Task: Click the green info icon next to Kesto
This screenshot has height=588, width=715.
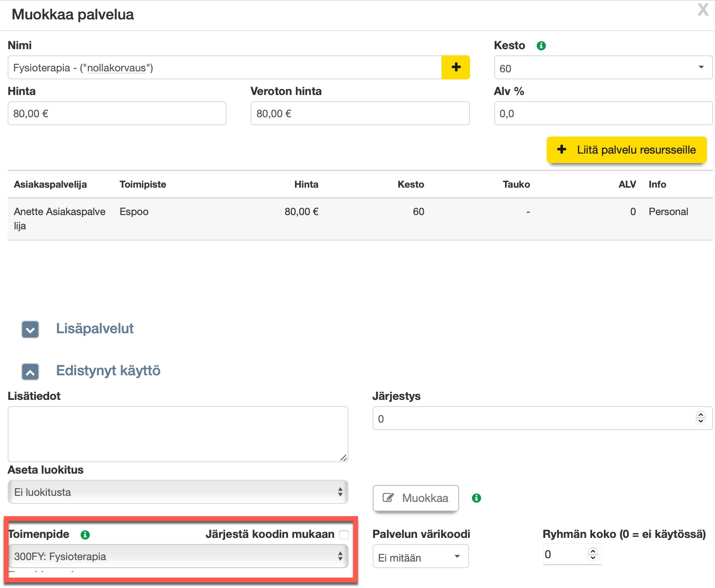Action: 541,46
